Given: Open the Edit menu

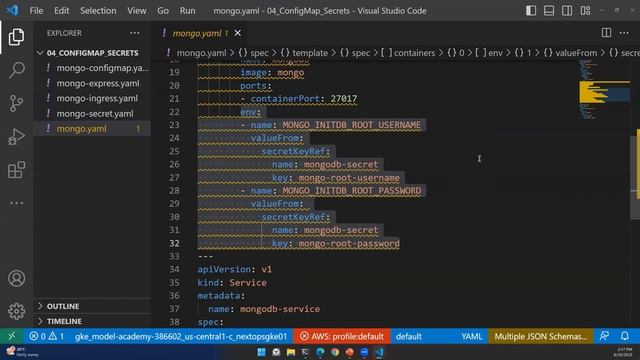Looking at the screenshot, I should pyautogui.click(x=61, y=11).
